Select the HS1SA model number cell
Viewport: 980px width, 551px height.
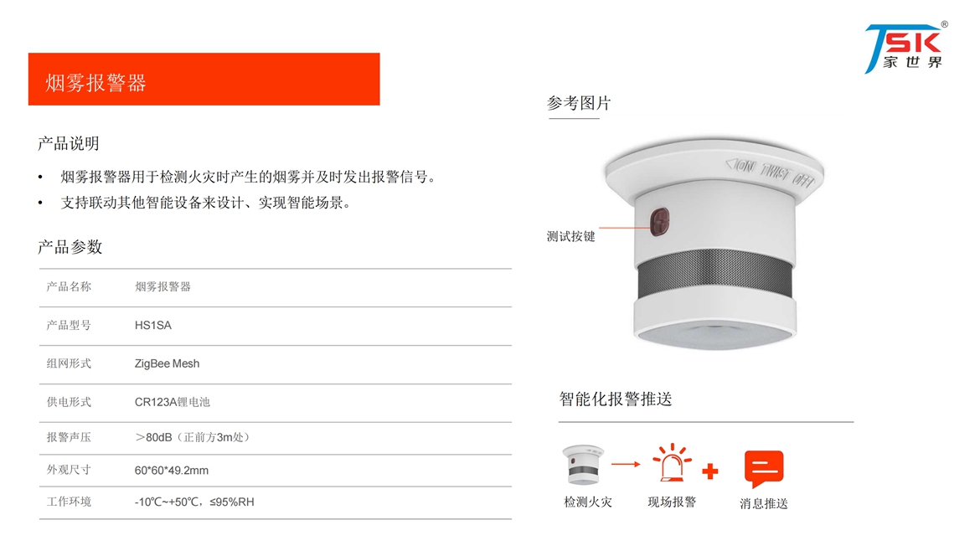tap(153, 326)
